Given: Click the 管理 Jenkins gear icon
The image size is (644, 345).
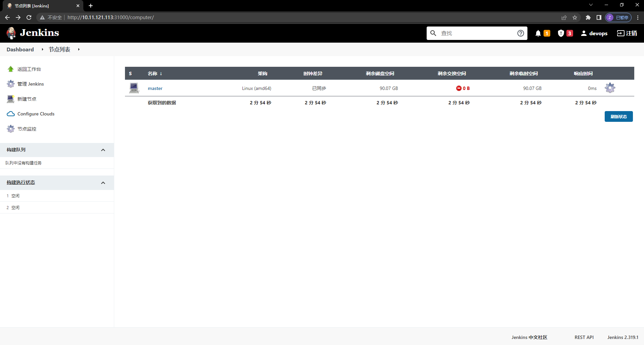Looking at the screenshot, I should click(11, 84).
